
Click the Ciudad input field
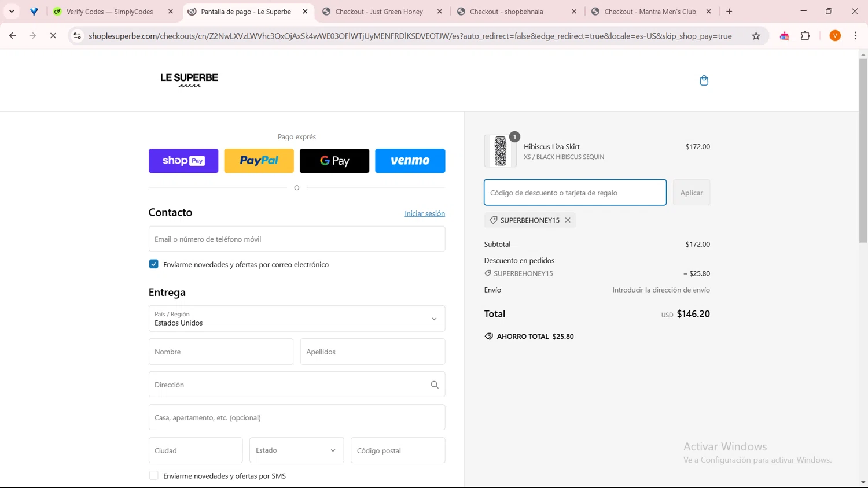196,450
